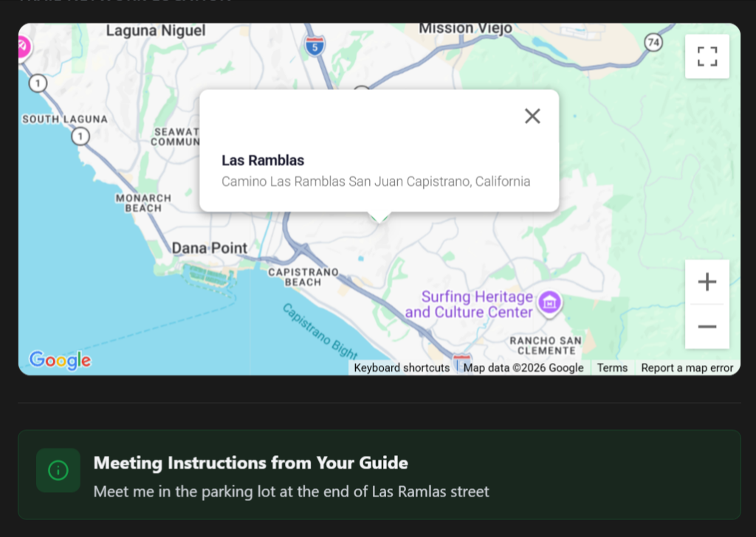Close the Las Ramblas info popup

click(x=532, y=116)
